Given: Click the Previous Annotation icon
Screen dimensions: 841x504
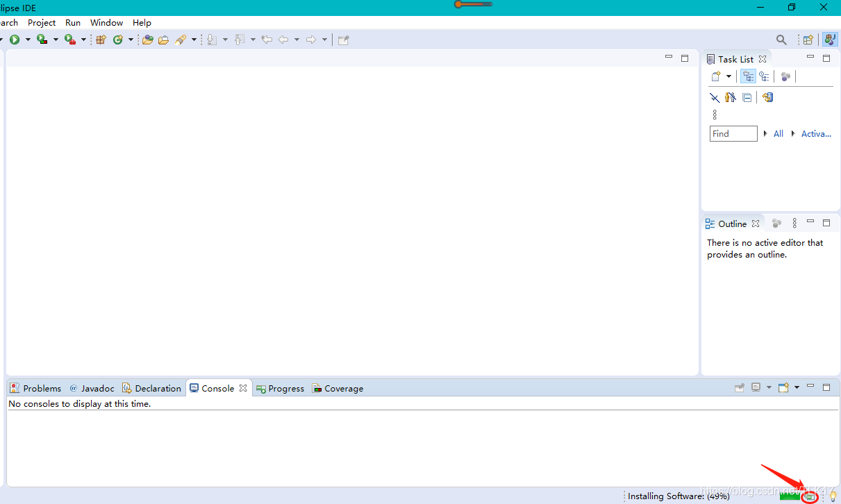Looking at the screenshot, I should [x=240, y=40].
